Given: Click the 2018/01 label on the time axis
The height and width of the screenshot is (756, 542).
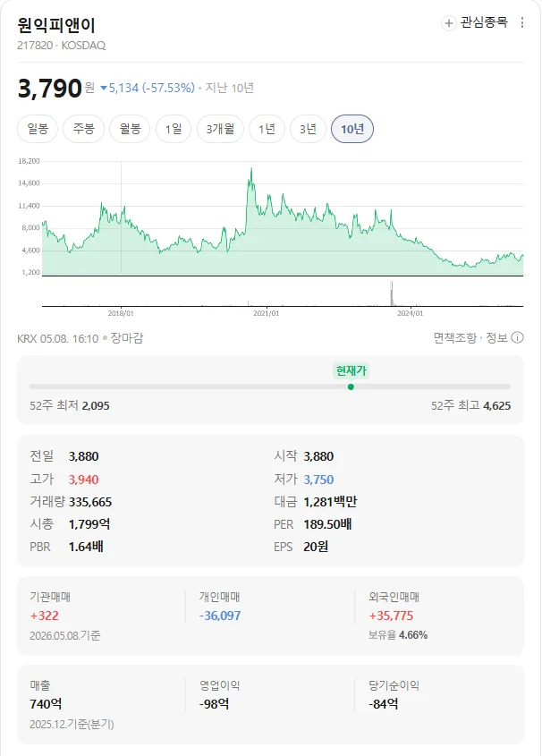Looking at the screenshot, I should click(121, 313).
